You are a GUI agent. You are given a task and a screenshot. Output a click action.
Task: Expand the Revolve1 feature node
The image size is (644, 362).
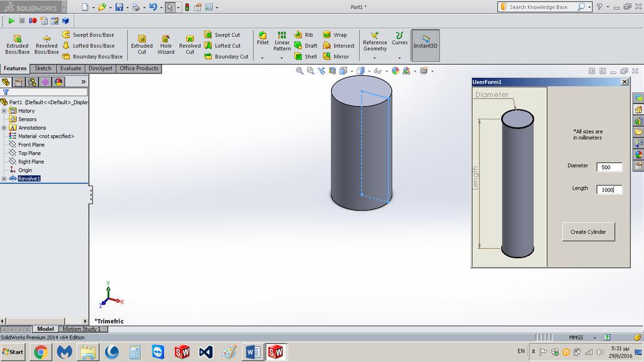[4, 178]
